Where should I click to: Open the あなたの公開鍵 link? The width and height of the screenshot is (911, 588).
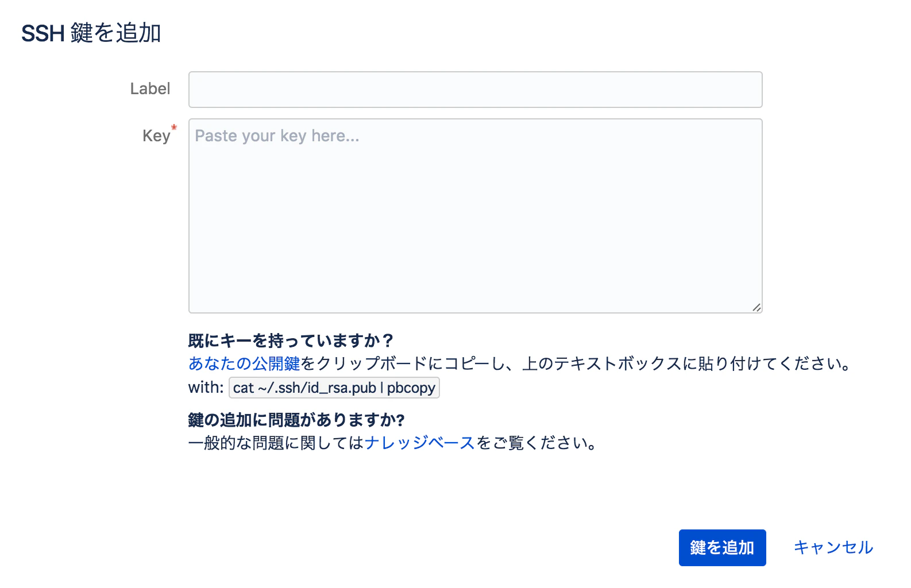click(x=244, y=363)
